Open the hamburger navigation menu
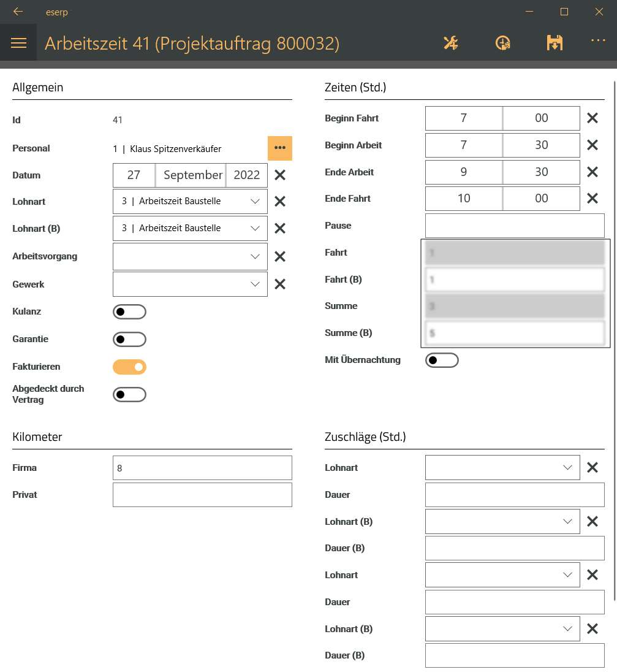Viewport: 617px width, 672px height. (18, 43)
